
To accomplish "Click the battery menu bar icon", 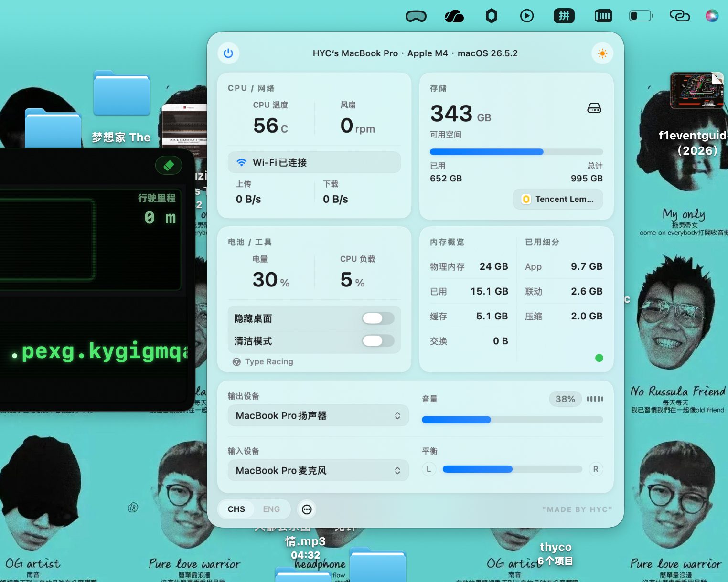I will (642, 16).
